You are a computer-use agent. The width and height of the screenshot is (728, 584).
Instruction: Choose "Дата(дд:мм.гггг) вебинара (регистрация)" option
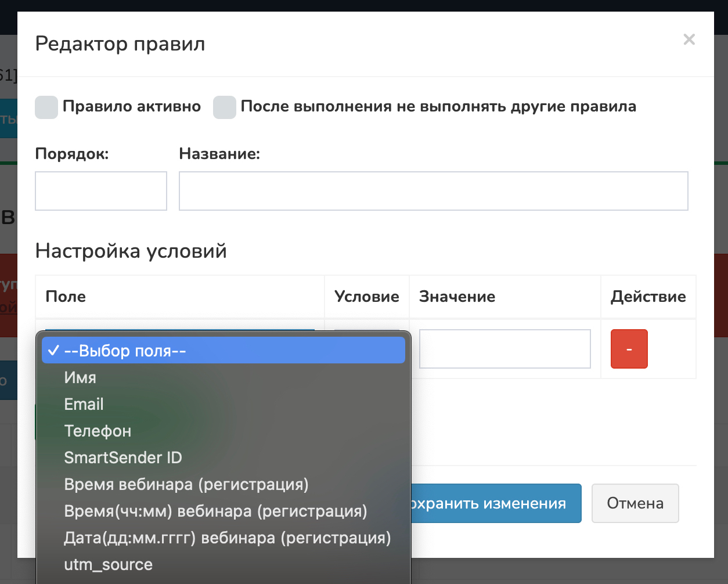click(227, 538)
